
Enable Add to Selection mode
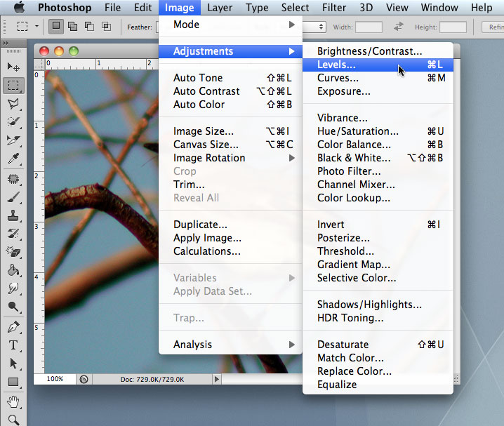(73, 27)
